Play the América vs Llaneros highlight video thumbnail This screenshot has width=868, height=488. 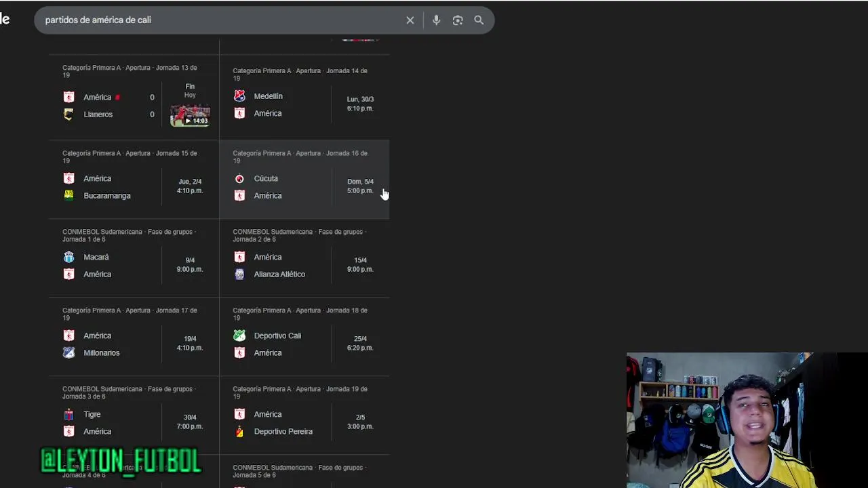coord(190,115)
